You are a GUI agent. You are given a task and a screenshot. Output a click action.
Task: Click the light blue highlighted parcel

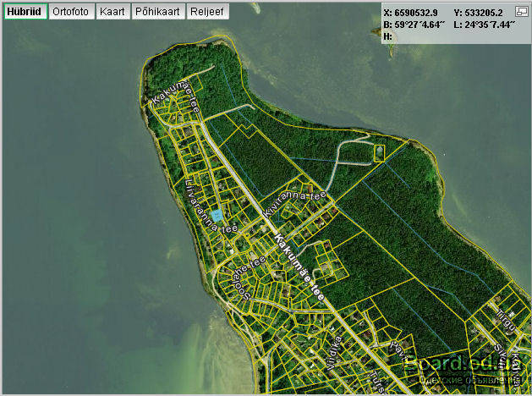[x=218, y=216]
